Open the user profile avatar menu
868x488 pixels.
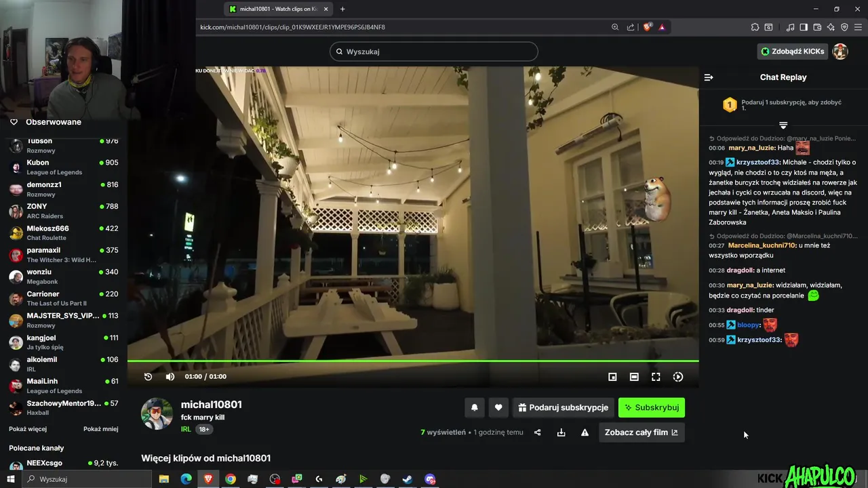coord(840,52)
